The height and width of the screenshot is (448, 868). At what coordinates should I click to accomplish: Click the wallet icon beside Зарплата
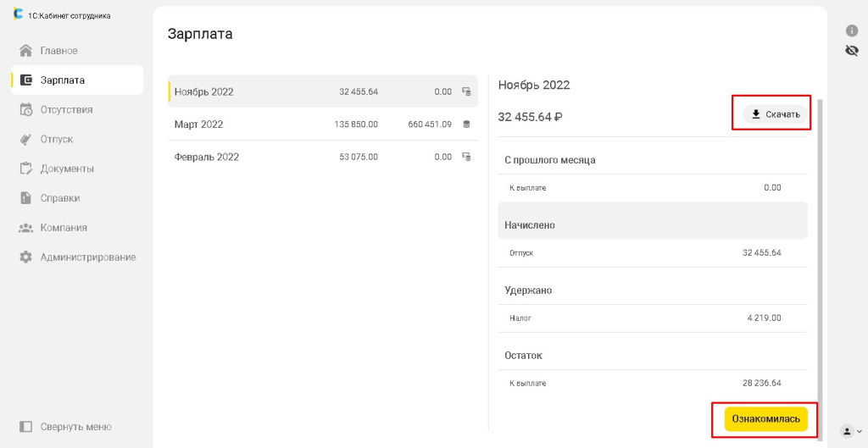point(26,80)
